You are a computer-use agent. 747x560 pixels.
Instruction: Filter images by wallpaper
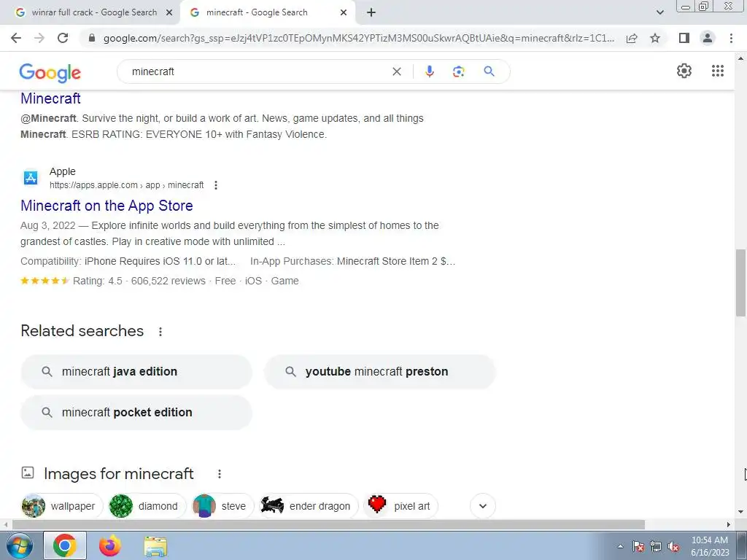[x=62, y=506]
